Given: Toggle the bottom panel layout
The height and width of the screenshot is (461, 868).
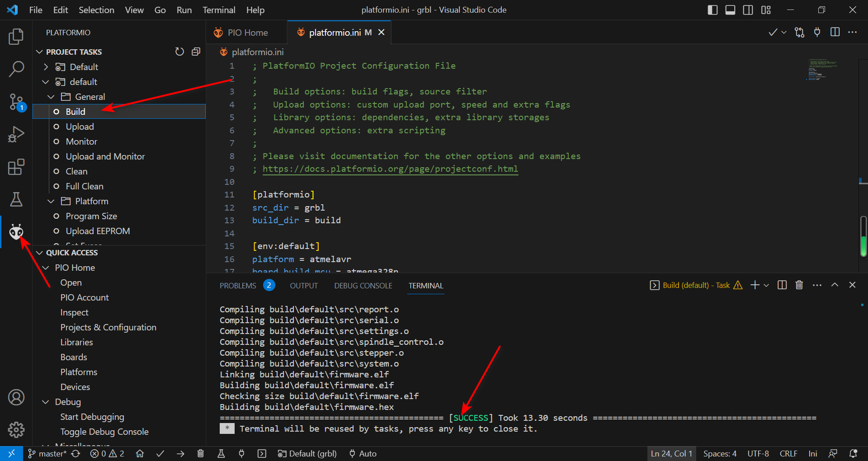Looking at the screenshot, I should pyautogui.click(x=730, y=10).
